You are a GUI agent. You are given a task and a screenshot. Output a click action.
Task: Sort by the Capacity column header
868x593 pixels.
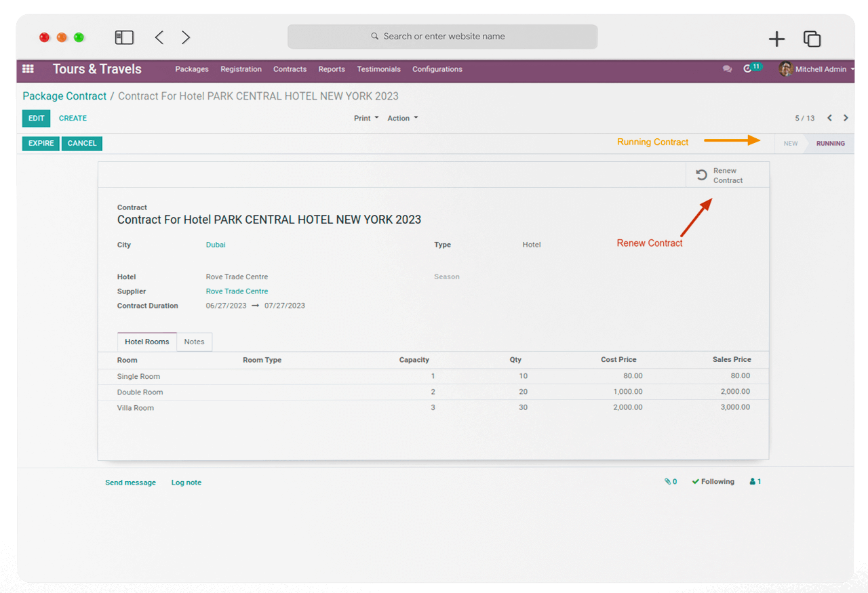414,360
